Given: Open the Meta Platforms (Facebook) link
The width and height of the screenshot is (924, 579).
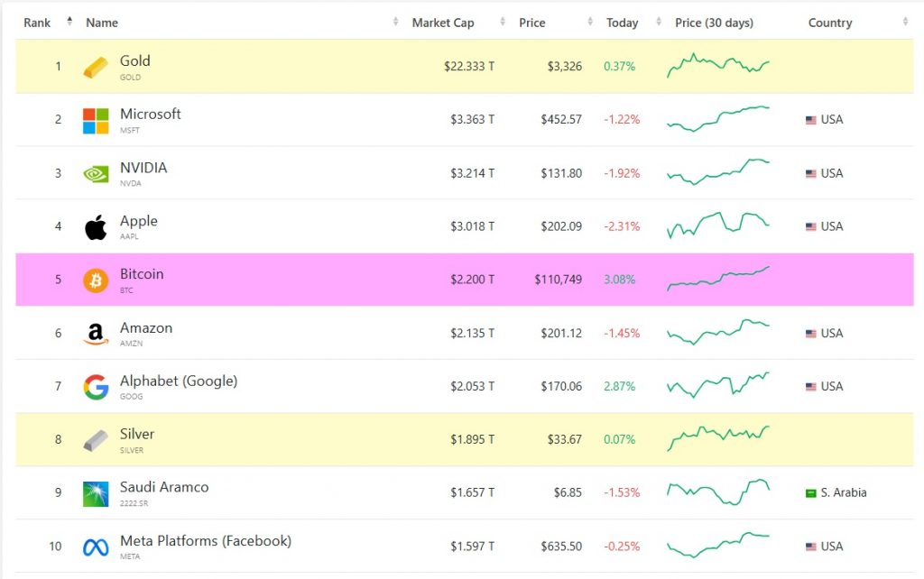Looking at the screenshot, I should click(206, 541).
